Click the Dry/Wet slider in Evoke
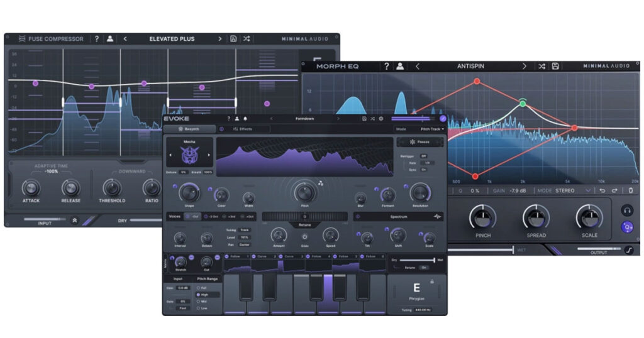The image size is (644, 338). click(416, 260)
